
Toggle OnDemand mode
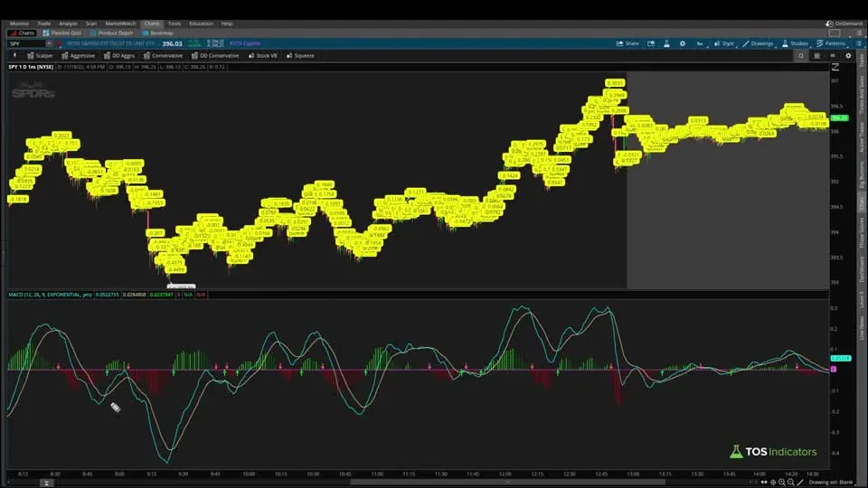tap(844, 23)
